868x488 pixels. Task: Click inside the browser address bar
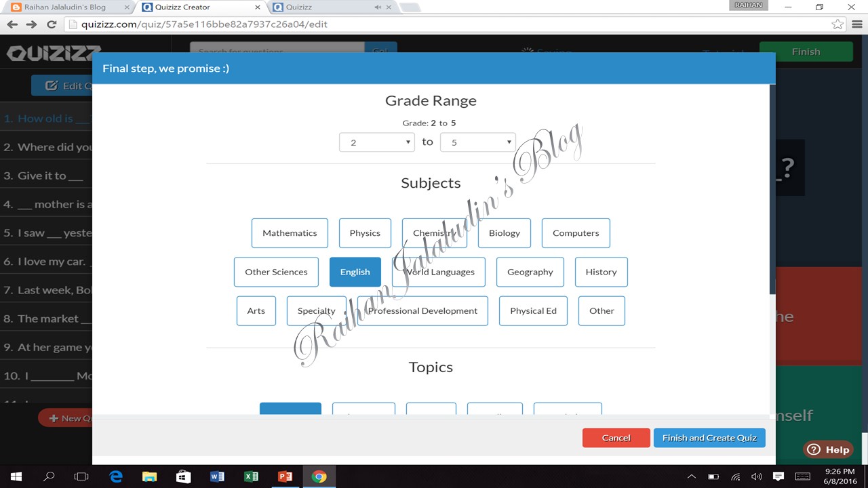click(x=271, y=23)
